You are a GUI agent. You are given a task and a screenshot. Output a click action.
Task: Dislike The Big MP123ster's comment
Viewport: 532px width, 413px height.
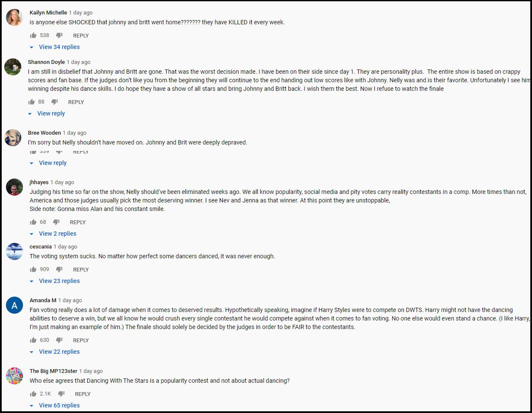click(x=61, y=394)
